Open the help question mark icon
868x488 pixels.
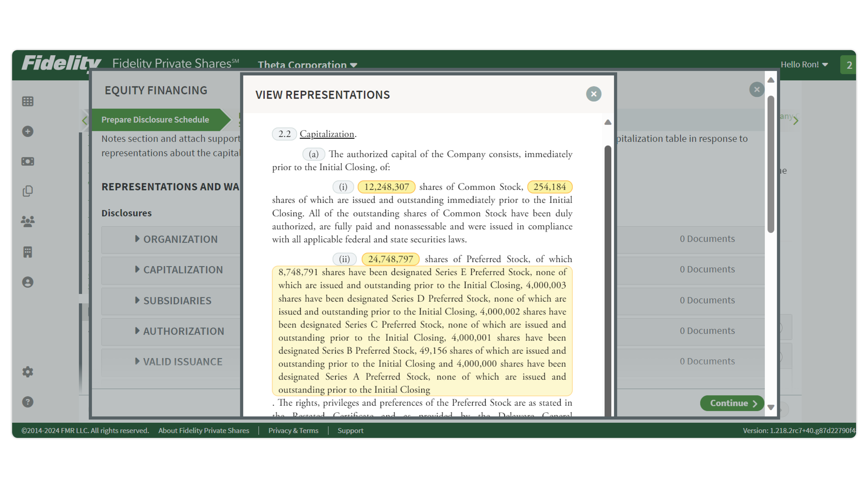[x=27, y=401]
